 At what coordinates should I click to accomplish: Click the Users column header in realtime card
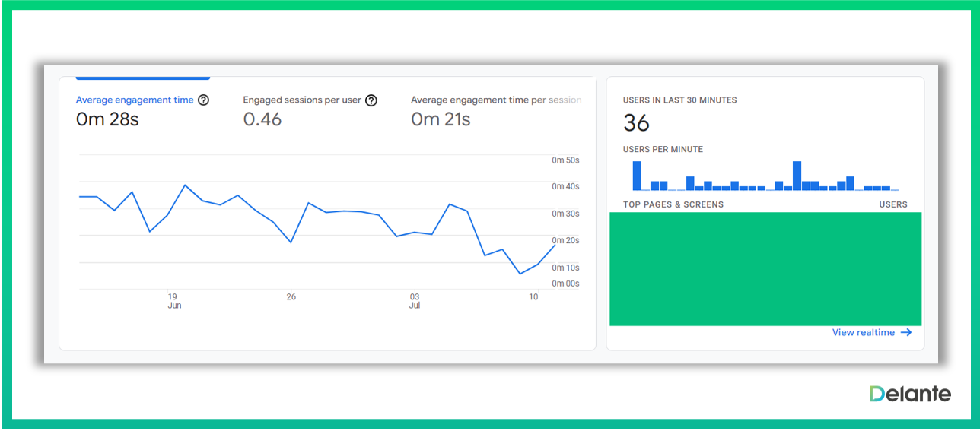[x=892, y=204]
